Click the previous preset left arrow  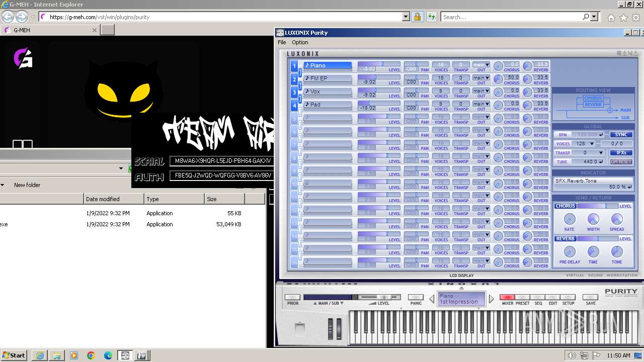coord(432,299)
